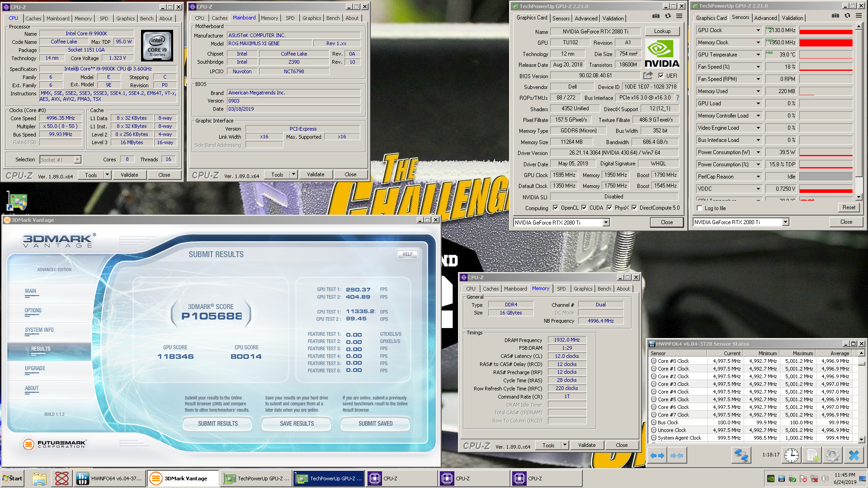
Task: Open HWiNFO sensor settings gear icon
Action: [833, 455]
